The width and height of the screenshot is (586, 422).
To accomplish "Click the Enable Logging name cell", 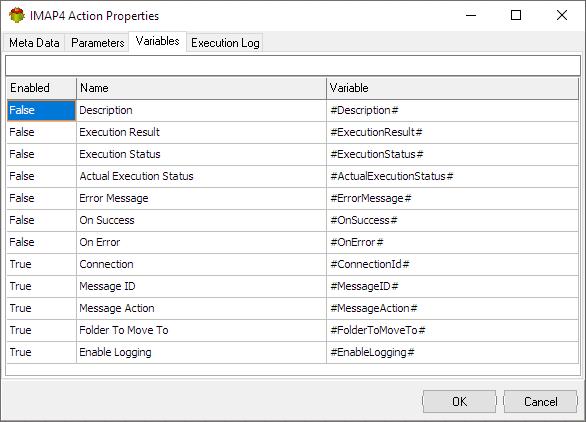I will [x=201, y=352].
